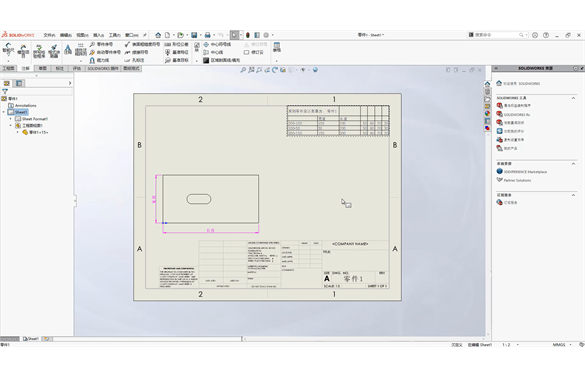Apply Area Hatch/Fill tool
The width and height of the screenshot is (585, 377).
click(x=222, y=60)
